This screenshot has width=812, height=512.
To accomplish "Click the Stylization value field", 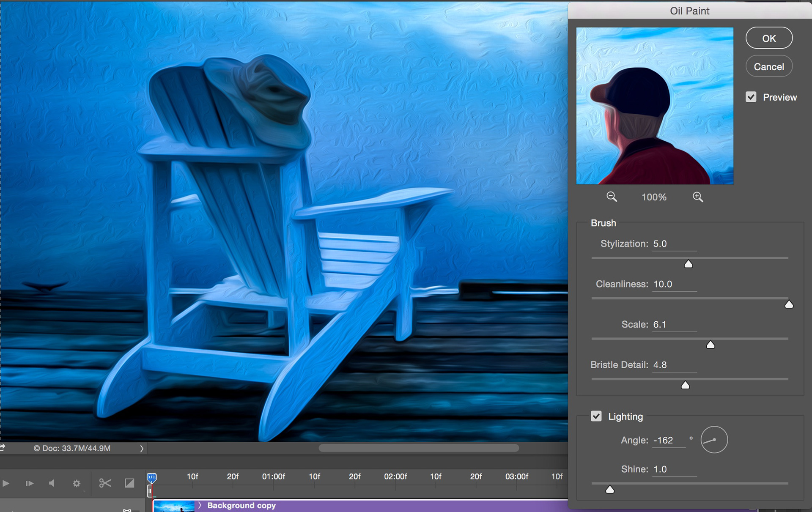I will [673, 244].
